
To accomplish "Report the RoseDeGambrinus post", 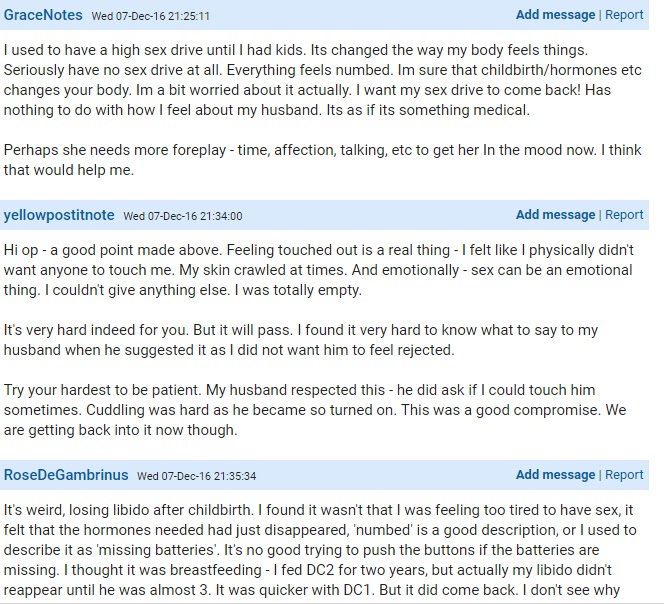I will 624,475.
